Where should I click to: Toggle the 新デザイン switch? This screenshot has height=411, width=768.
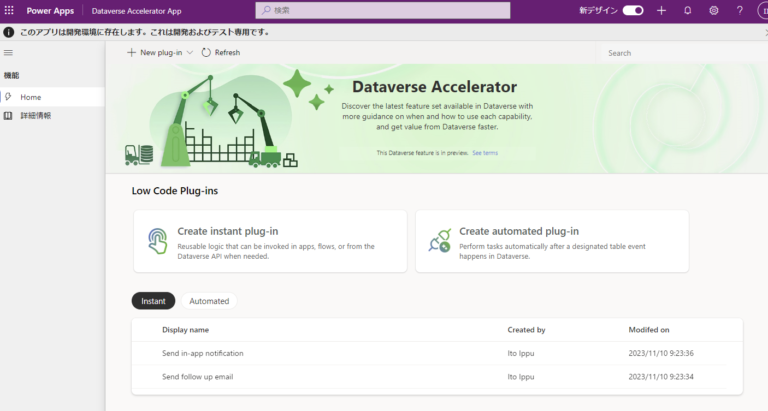click(x=633, y=10)
